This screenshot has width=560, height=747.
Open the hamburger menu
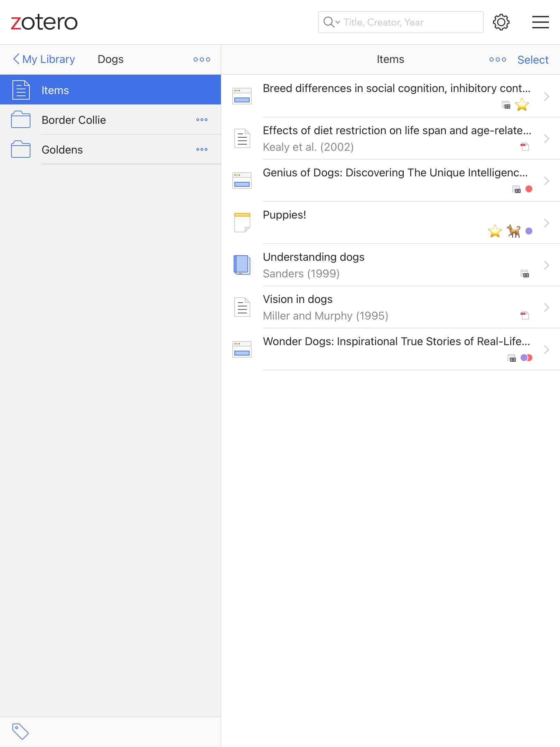pyautogui.click(x=540, y=22)
